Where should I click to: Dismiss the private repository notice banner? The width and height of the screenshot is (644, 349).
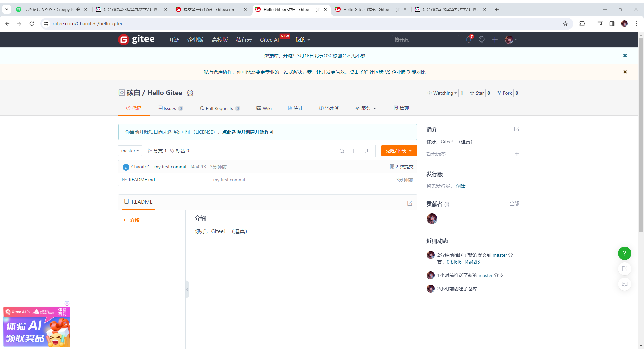click(x=625, y=72)
